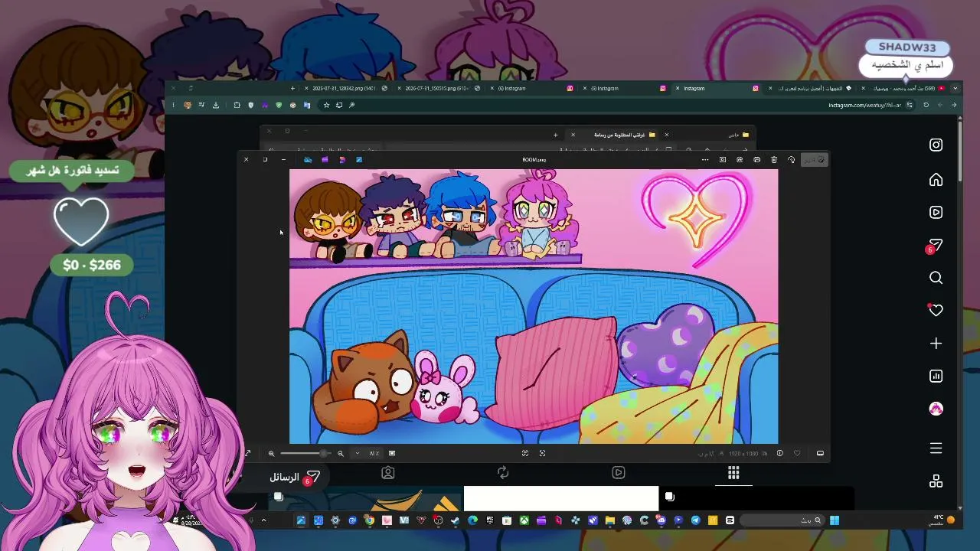Open the Instagram profile avatar
This screenshot has width=980, height=551.
936,409
